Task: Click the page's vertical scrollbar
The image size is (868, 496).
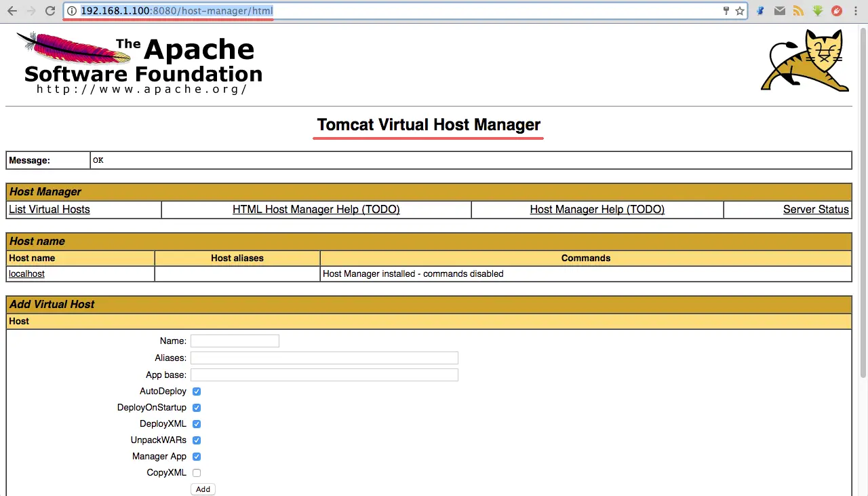Action: click(863, 204)
